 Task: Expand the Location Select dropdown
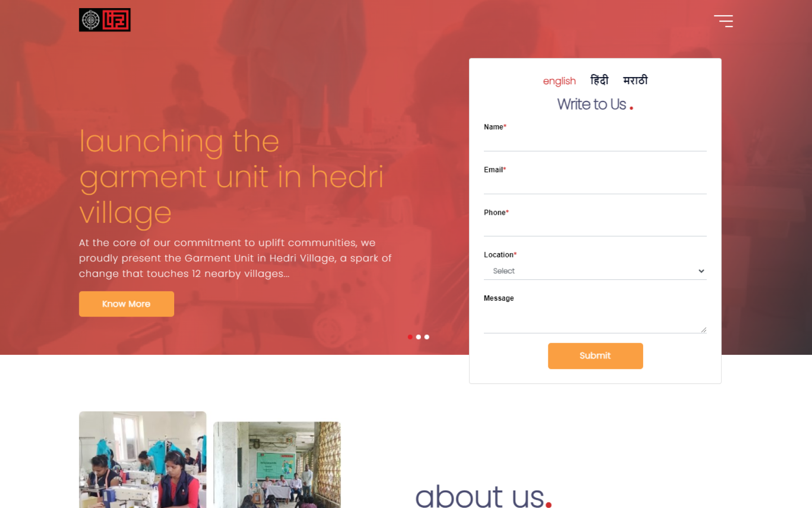(x=595, y=271)
